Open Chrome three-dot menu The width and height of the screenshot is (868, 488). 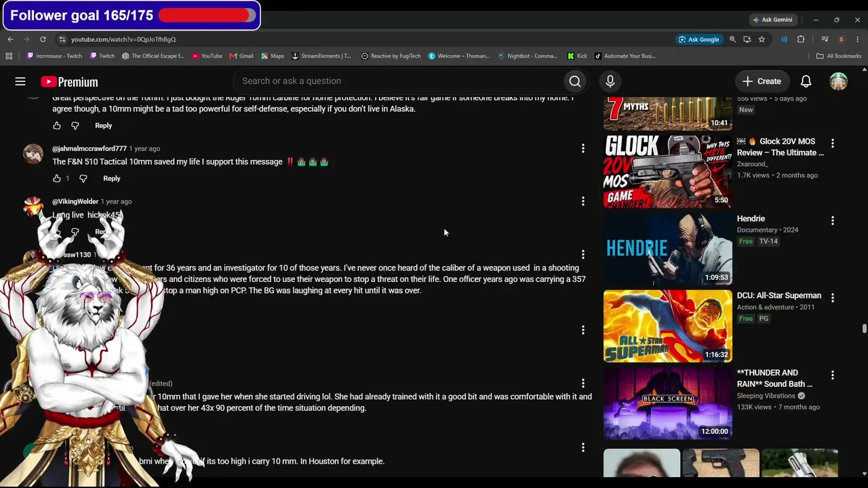[858, 39]
